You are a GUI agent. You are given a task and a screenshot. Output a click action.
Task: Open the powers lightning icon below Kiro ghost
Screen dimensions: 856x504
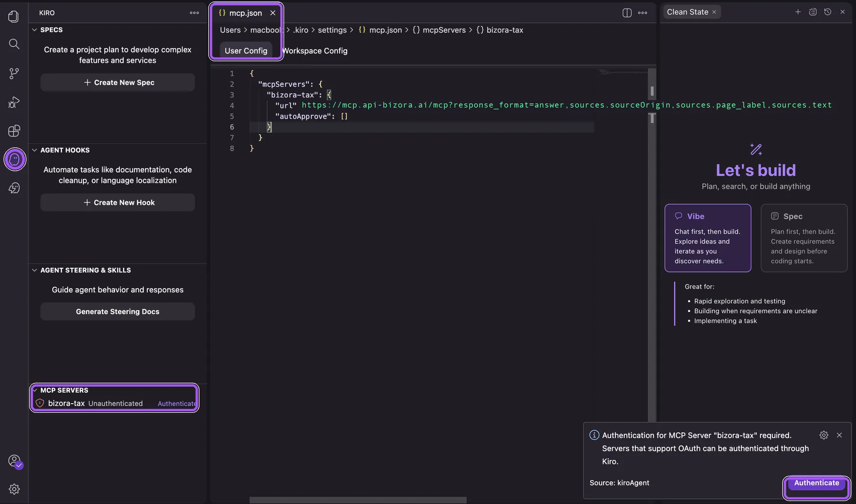(x=14, y=188)
